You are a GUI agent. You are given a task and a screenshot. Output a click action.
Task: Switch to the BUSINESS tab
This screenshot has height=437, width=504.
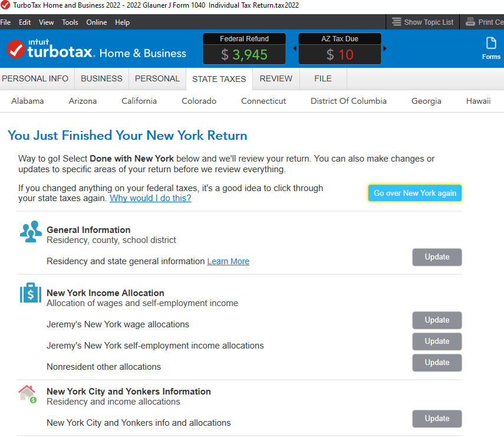coord(101,79)
